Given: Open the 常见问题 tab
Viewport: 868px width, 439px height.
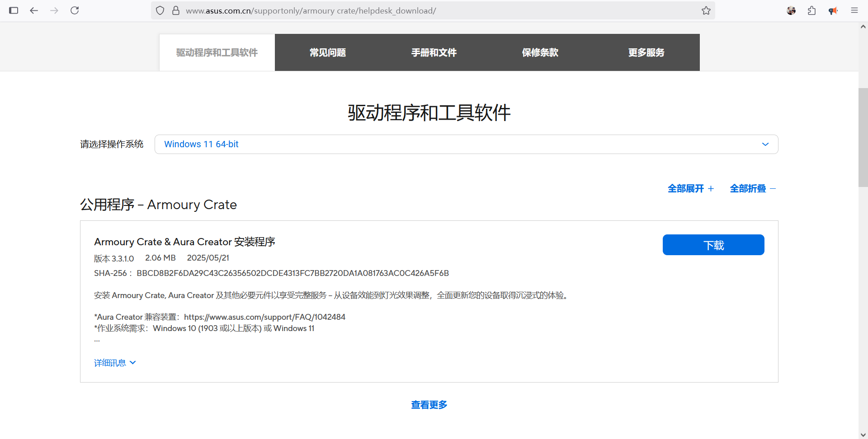Looking at the screenshot, I should click(328, 52).
